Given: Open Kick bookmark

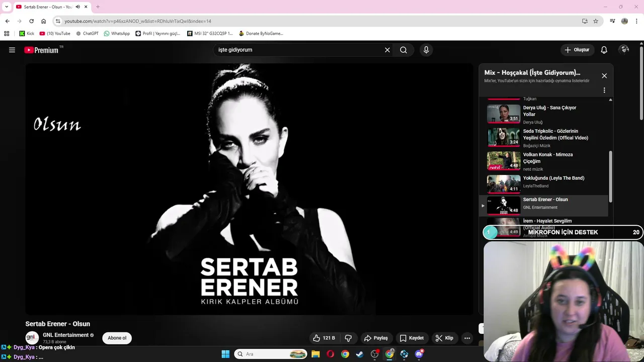Looking at the screenshot, I should click(27, 34).
